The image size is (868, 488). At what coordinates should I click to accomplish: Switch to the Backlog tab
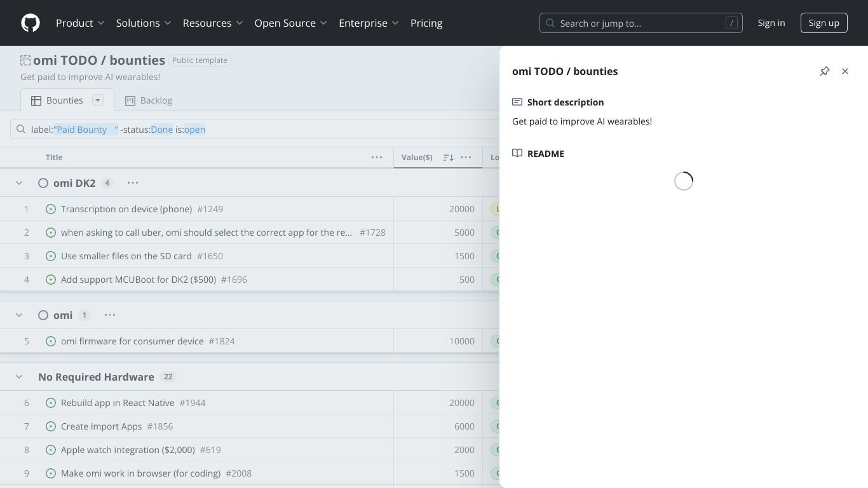pos(149,100)
